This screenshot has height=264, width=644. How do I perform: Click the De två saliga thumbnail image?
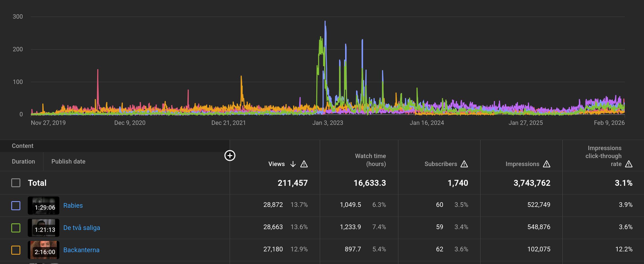tap(43, 228)
